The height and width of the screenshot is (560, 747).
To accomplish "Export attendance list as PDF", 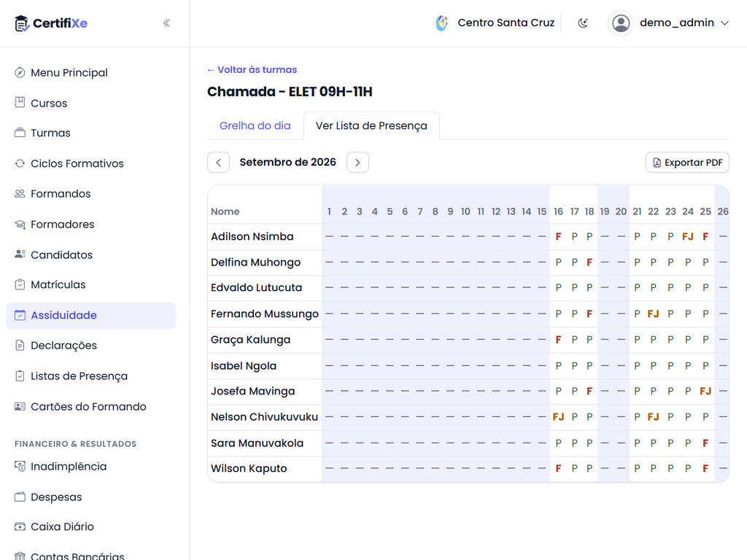I will tap(687, 163).
